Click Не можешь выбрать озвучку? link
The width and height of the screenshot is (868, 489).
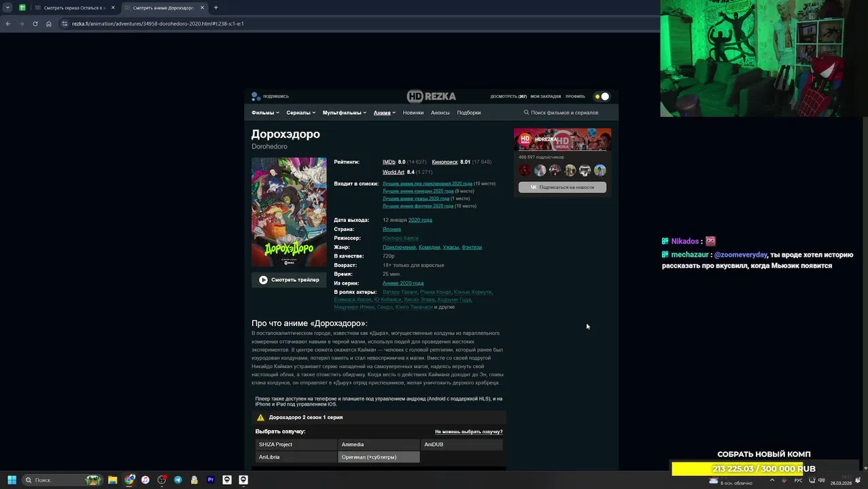tap(468, 432)
